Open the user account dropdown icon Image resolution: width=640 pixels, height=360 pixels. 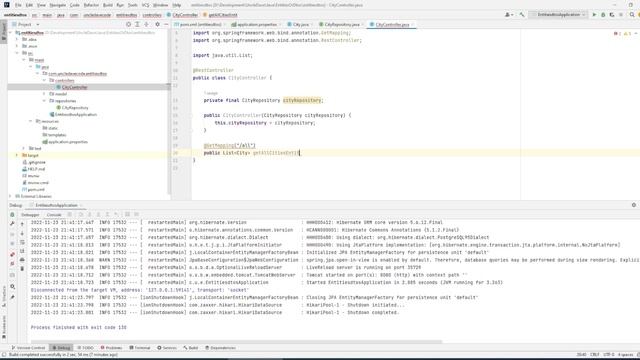(x=509, y=15)
